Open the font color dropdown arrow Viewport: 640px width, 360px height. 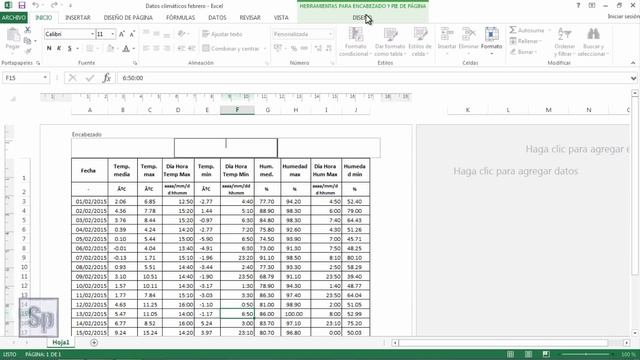click(x=133, y=49)
